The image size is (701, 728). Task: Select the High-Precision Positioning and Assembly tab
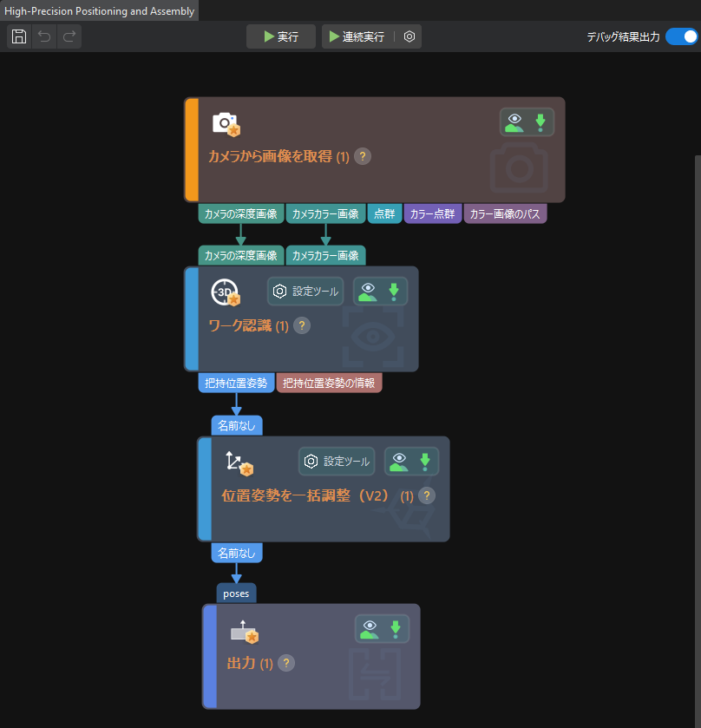pyautogui.click(x=100, y=10)
